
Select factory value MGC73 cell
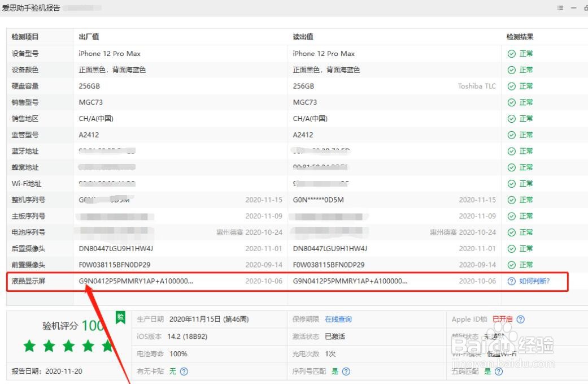click(x=91, y=102)
